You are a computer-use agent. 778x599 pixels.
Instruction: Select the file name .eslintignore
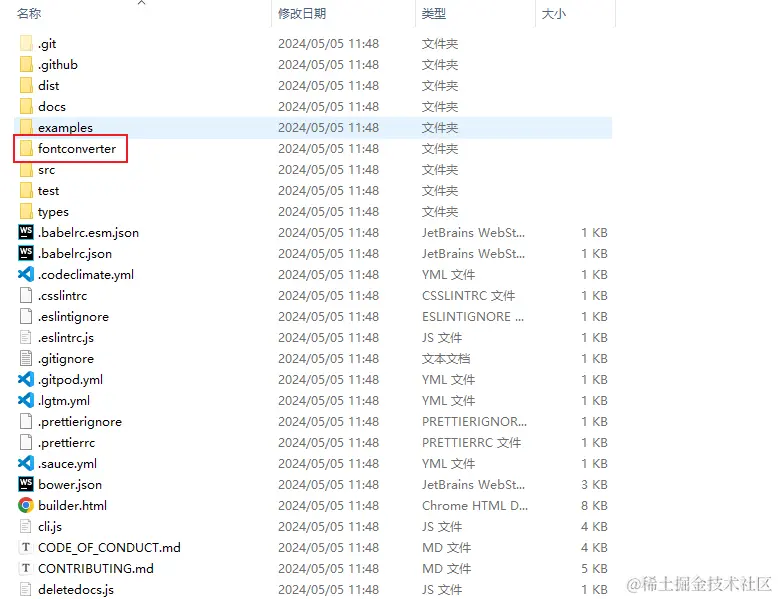pyautogui.click(x=73, y=316)
